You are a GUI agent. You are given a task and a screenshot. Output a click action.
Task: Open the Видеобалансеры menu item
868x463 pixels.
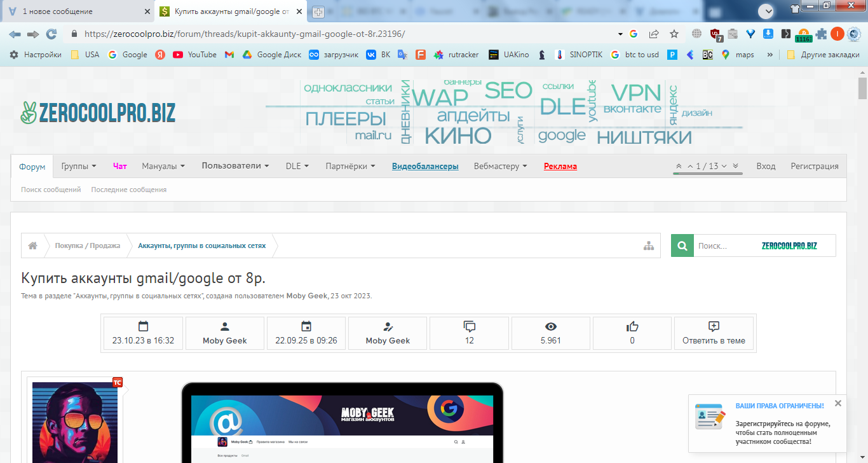(x=425, y=166)
